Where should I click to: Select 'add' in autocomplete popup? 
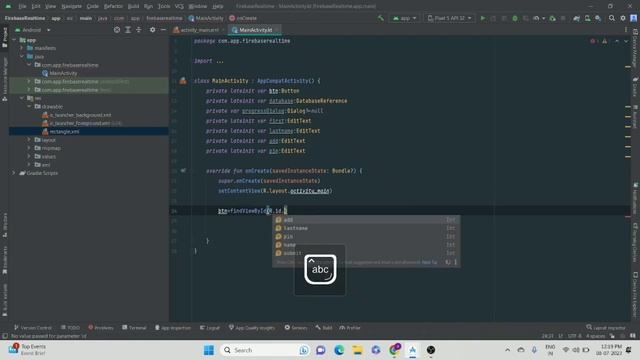(366, 220)
